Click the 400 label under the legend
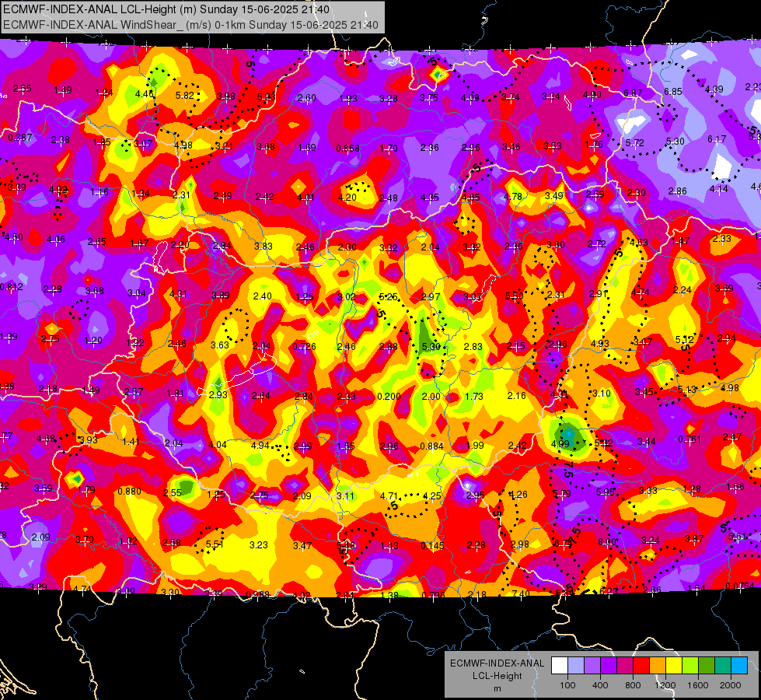 600,685
